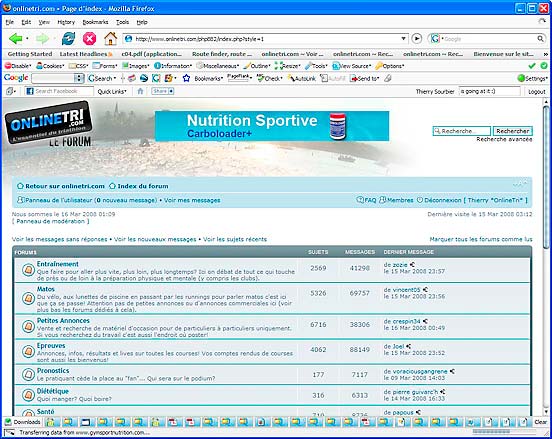Image resolution: width=552 pixels, height=439 pixels.
Task: Open Getting Started bookmark
Action: click(30, 54)
